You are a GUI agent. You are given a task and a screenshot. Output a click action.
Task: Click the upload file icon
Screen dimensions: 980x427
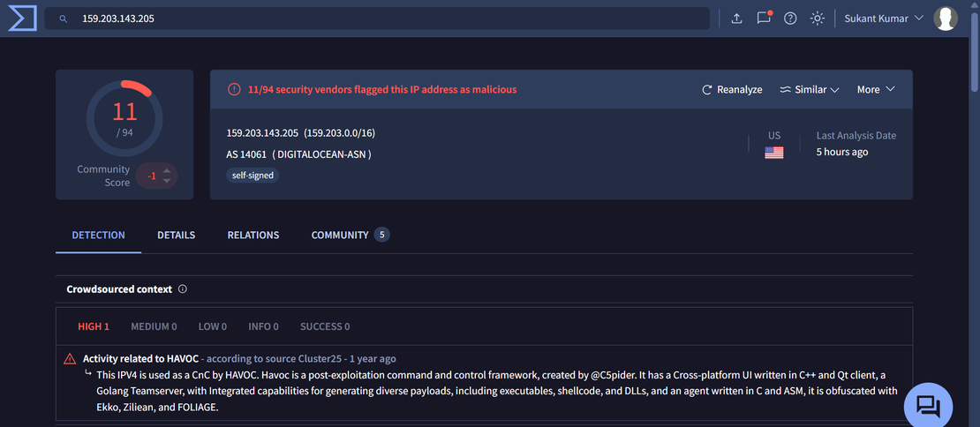pos(737,19)
